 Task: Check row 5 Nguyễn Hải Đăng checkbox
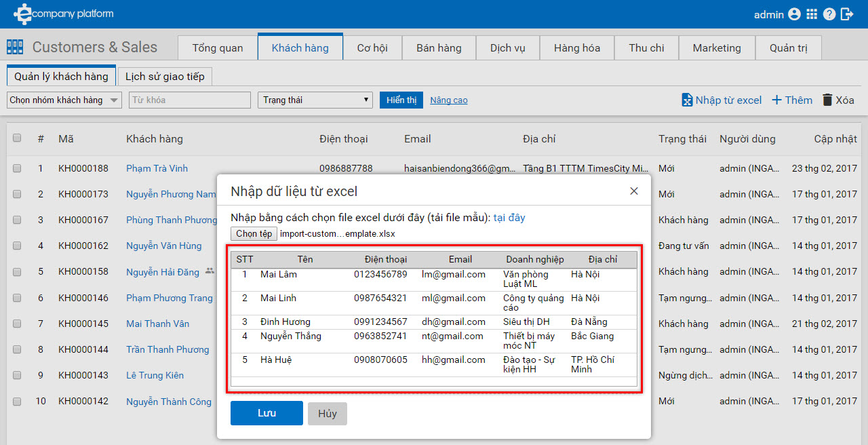point(17,271)
